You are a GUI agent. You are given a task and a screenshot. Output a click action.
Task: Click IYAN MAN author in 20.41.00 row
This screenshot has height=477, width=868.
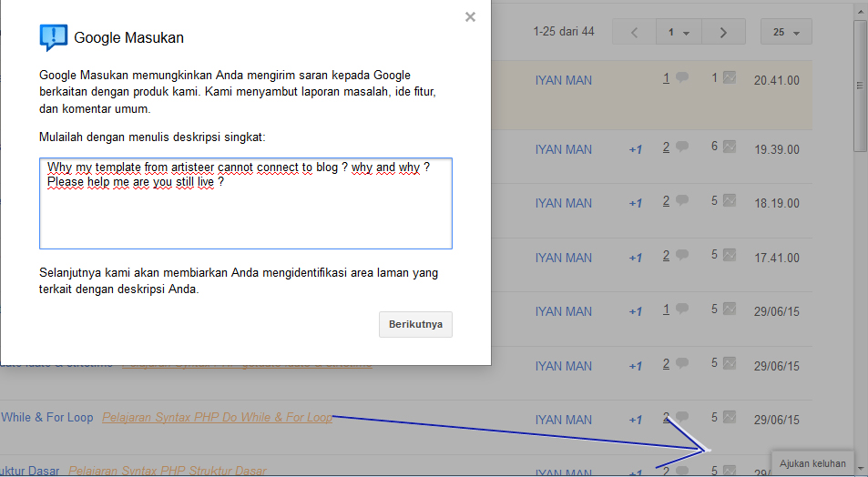(563, 81)
